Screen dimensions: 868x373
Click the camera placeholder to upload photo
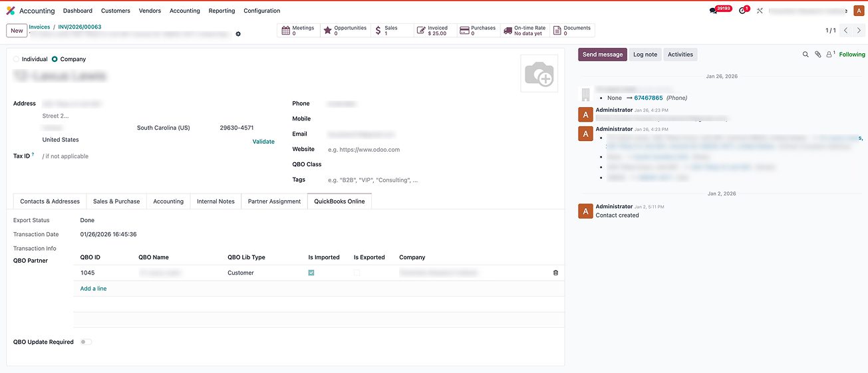coord(539,74)
